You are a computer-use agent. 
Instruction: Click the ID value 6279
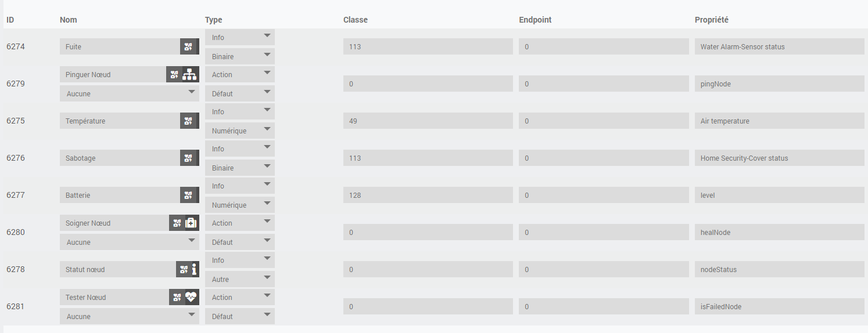[x=16, y=84]
